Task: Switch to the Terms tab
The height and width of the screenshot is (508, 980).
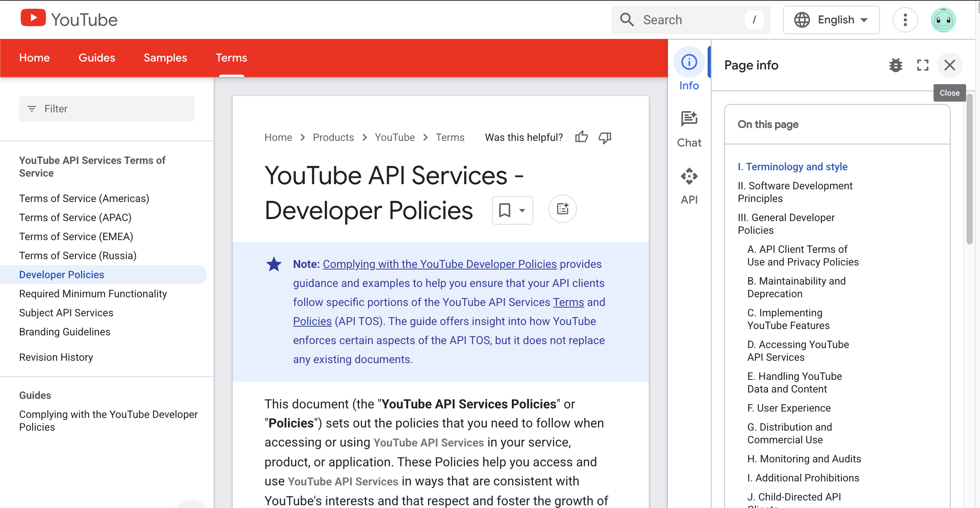Action: click(x=231, y=58)
